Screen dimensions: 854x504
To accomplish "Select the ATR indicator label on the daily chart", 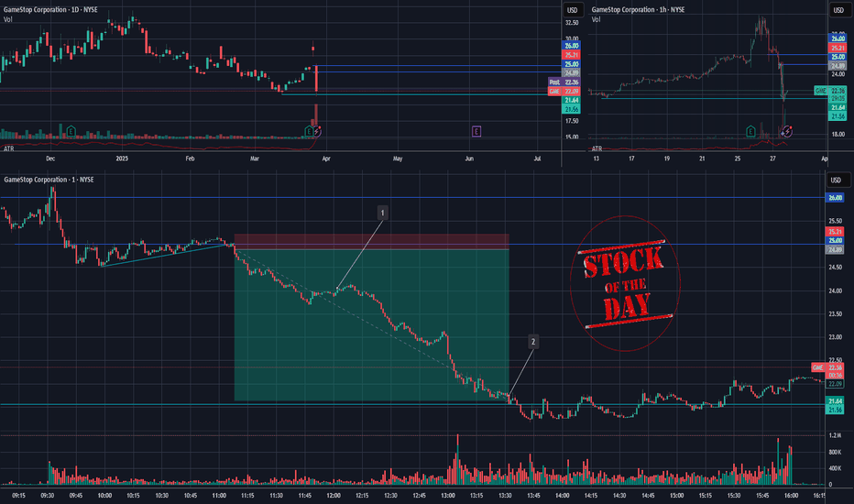I will pyautogui.click(x=9, y=148).
